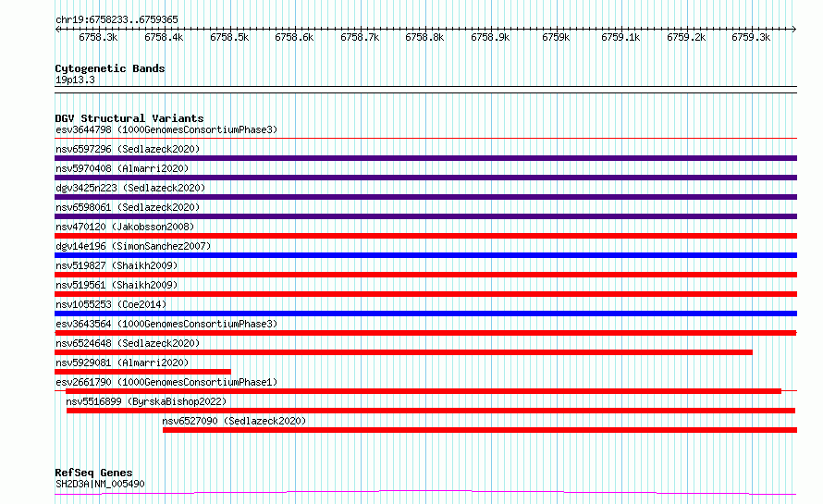Screen dimensions: 823x504
Task: Click variant label dgv14e196 (SimonSanchez2007)
Action: [x=133, y=246]
